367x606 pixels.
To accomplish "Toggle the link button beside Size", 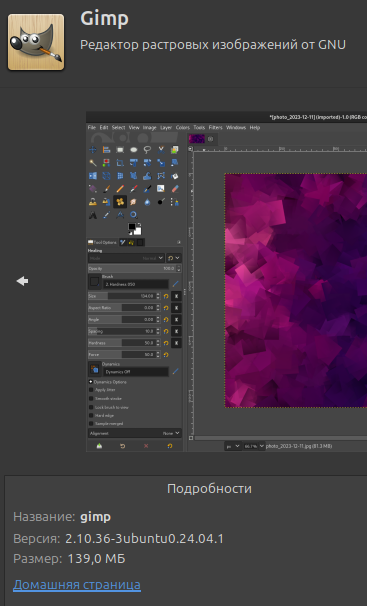I will (x=176, y=296).
